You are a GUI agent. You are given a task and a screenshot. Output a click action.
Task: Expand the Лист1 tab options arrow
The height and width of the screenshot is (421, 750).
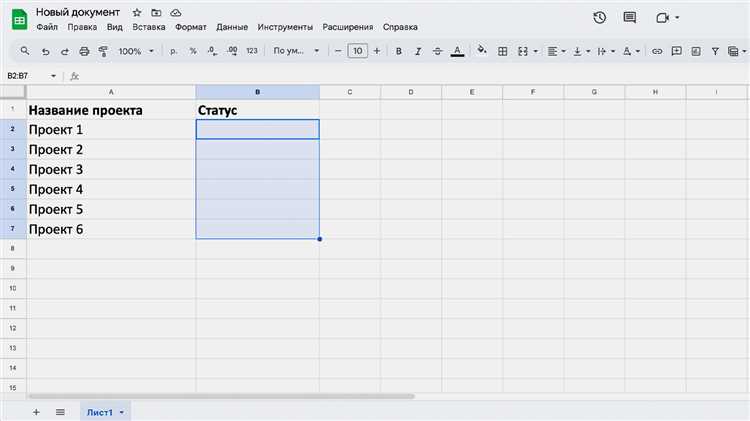122,412
